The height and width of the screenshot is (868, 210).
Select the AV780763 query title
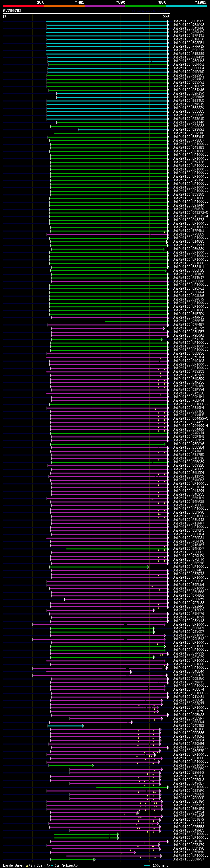(x=12, y=11)
